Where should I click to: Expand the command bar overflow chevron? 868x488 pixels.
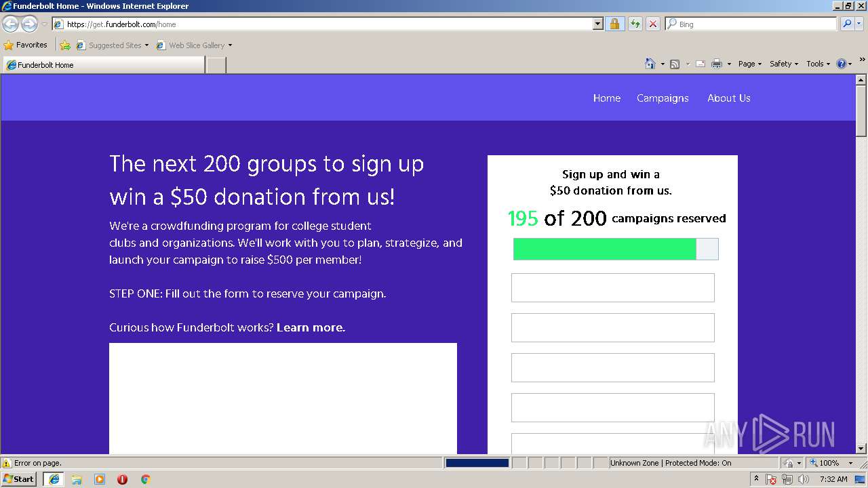tap(862, 60)
